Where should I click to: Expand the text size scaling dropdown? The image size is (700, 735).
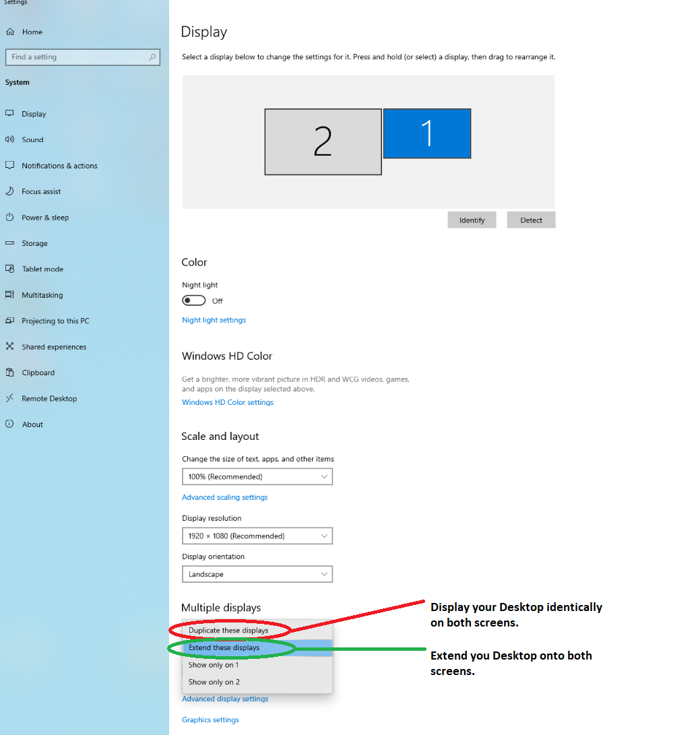click(x=257, y=476)
